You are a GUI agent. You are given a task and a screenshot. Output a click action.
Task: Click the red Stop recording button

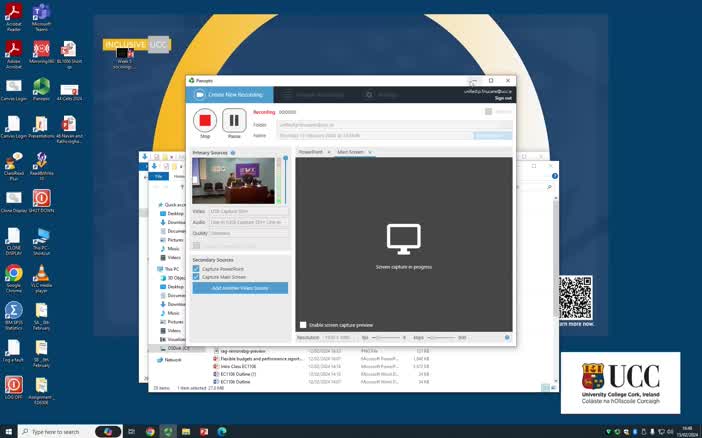[205, 121]
